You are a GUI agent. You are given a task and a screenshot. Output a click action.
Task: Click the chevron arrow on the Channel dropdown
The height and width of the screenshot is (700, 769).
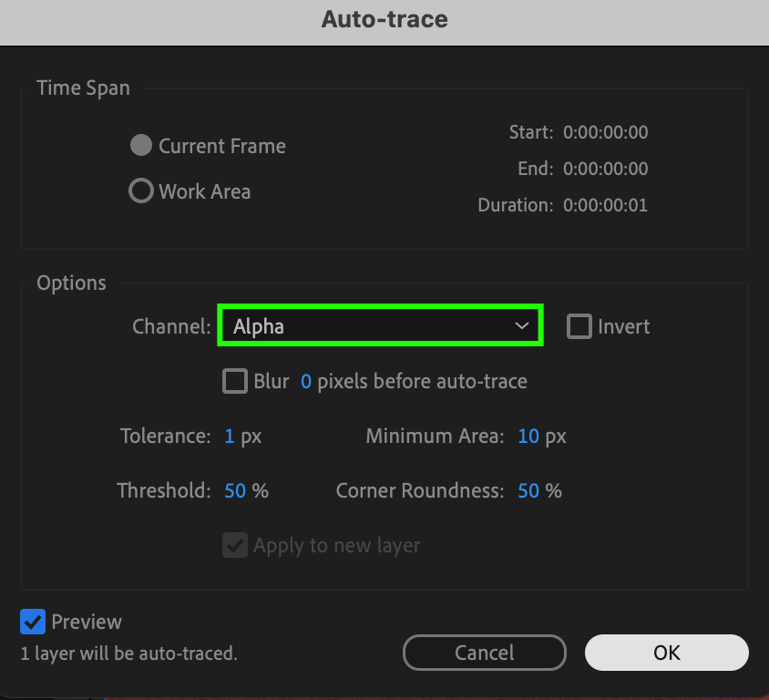point(522,326)
